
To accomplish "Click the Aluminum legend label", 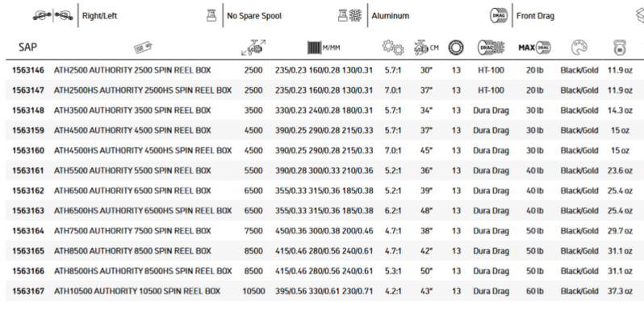I will [x=390, y=15].
